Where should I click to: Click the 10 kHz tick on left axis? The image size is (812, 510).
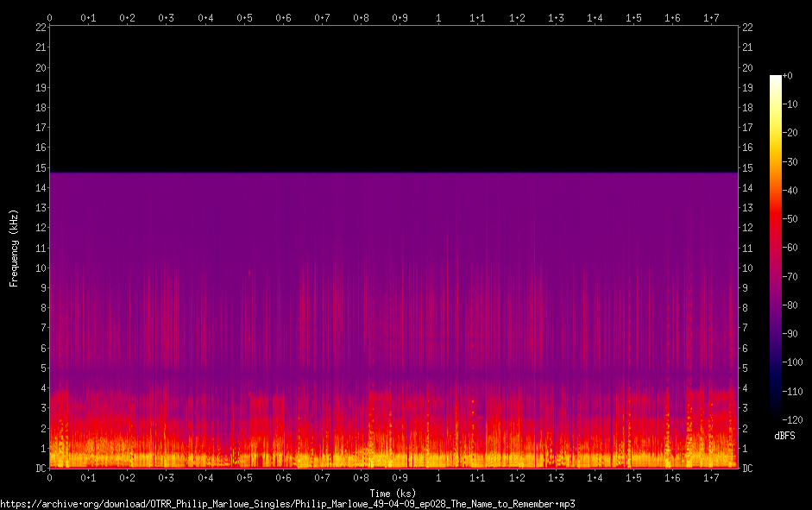coord(41,268)
